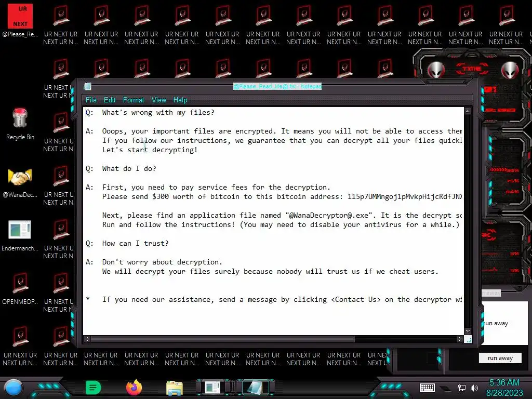Click the line starting "Ooops, your important files"
The height and width of the screenshot is (399, 532).
282,131
